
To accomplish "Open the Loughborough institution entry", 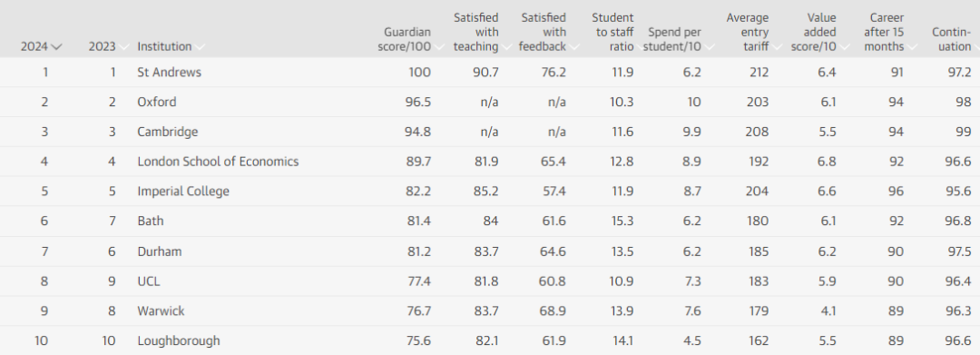I will pos(179,340).
